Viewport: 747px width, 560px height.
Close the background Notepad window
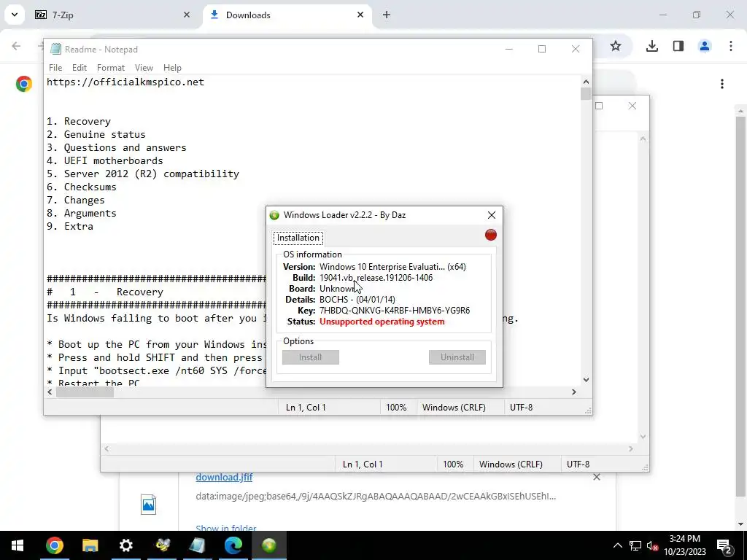(632, 106)
